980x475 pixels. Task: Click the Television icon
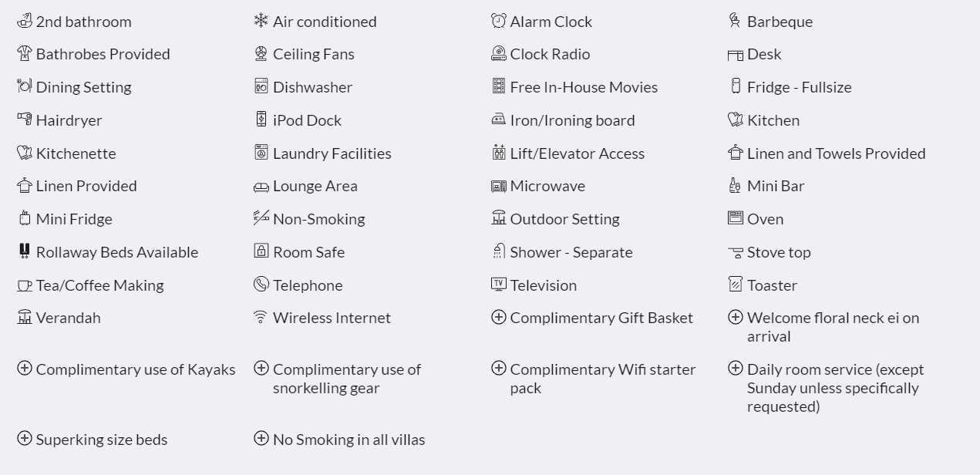coord(499,284)
